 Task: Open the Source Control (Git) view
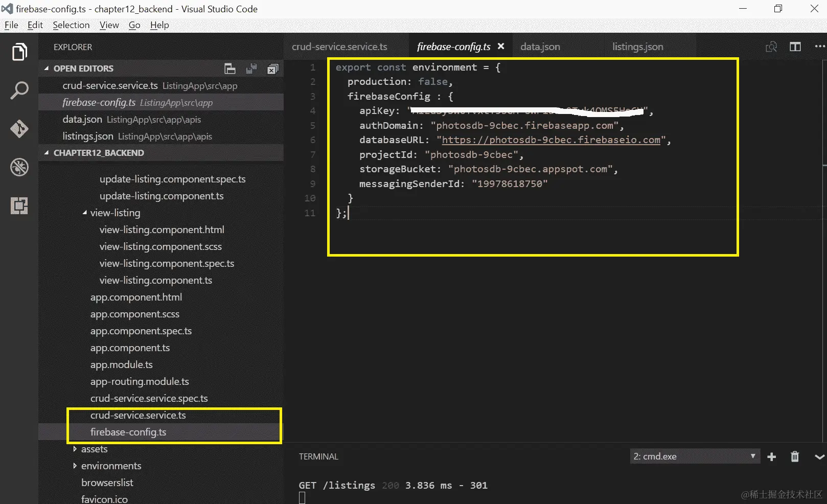point(19,129)
